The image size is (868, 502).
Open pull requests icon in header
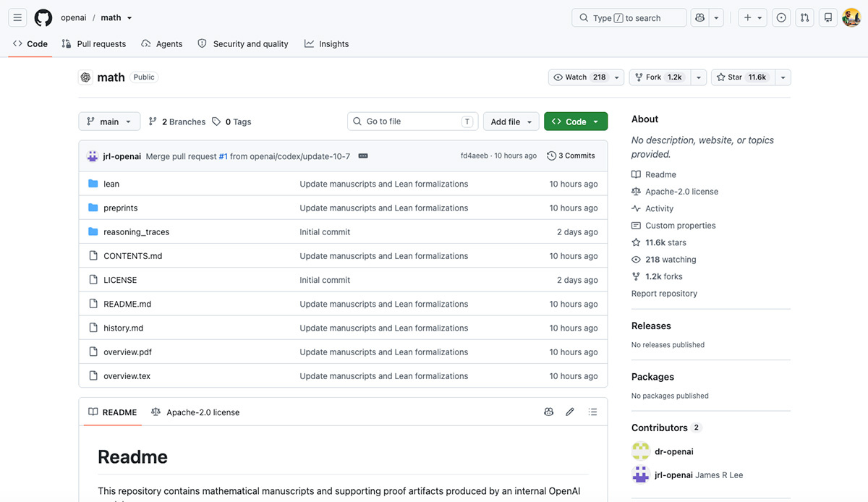[x=804, y=18]
